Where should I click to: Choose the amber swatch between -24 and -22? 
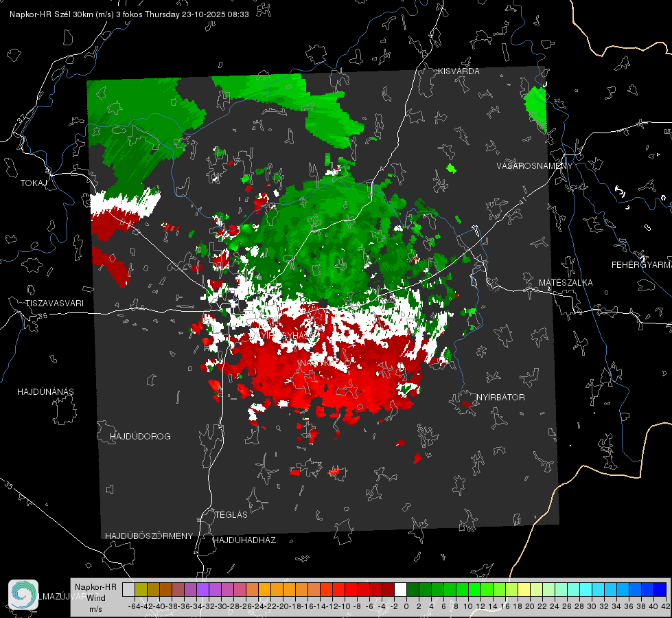(x=264, y=589)
